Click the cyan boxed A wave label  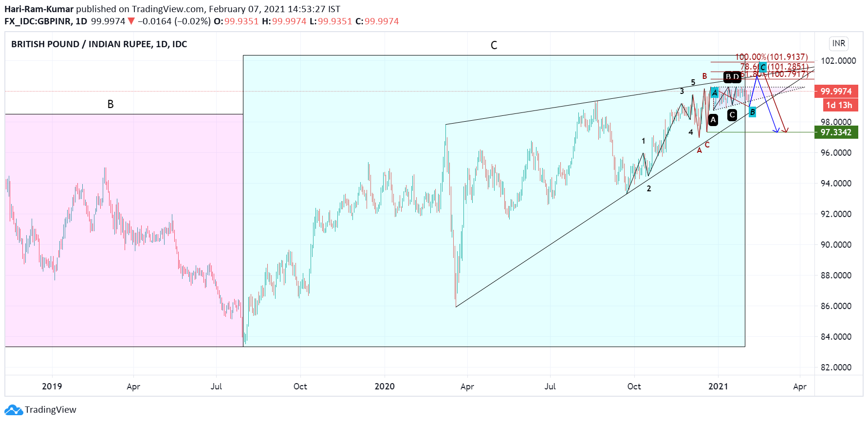coord(714,92)
